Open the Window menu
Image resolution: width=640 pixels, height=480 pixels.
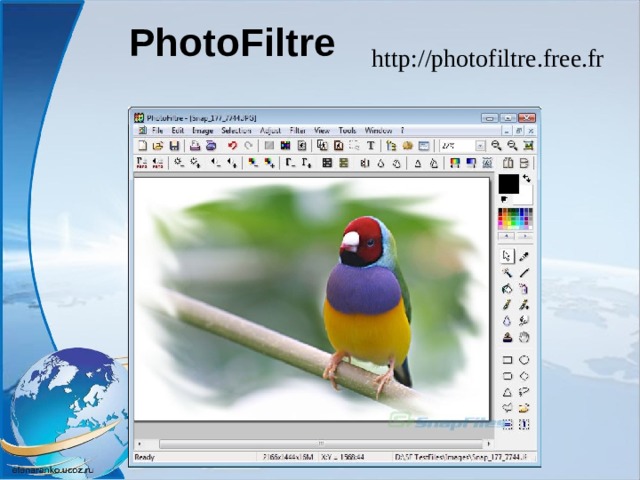tap(378, 130)
